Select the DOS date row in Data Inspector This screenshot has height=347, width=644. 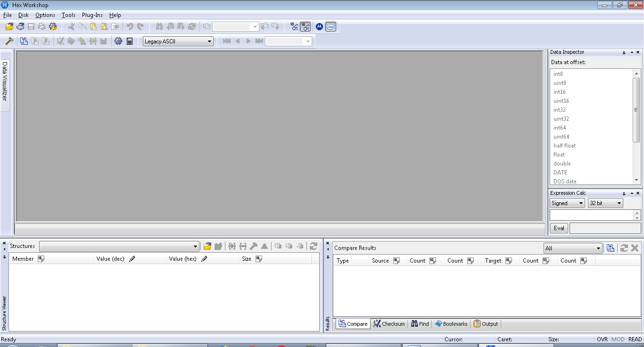click(x=592, y=181)
